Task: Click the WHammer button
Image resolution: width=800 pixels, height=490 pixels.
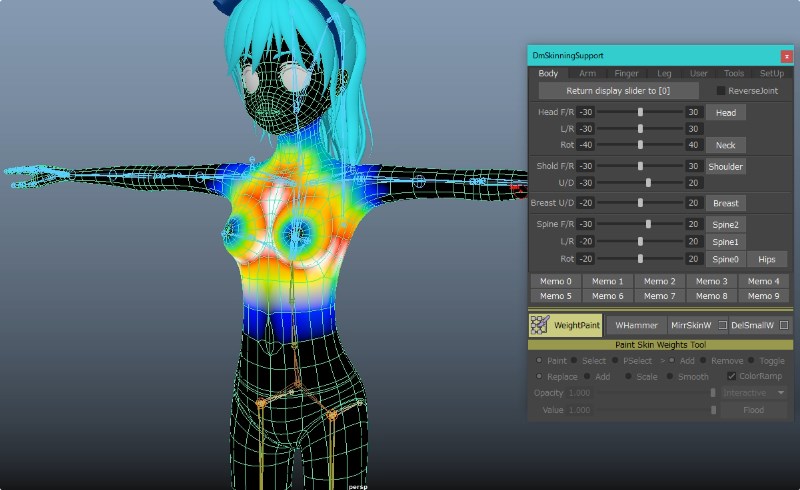Action: (636, 325)
